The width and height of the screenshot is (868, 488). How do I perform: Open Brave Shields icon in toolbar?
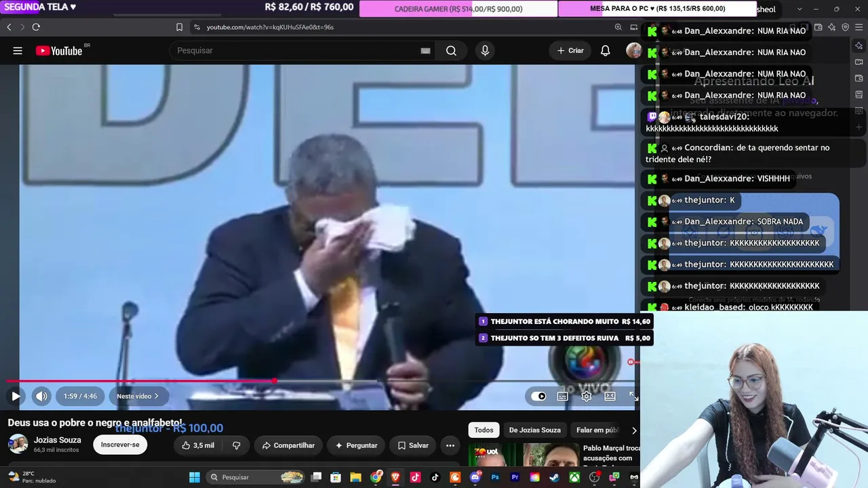coord(845,27)
